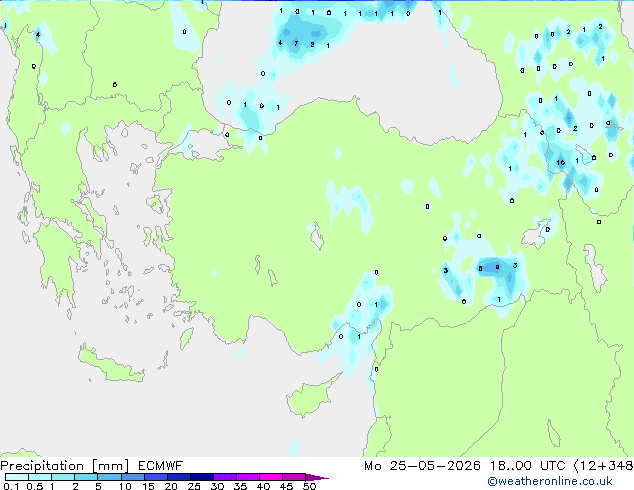The image size is (634, 490).
Task: Click the "Mo 25-05-2026" date text
Action: point(422,466)
